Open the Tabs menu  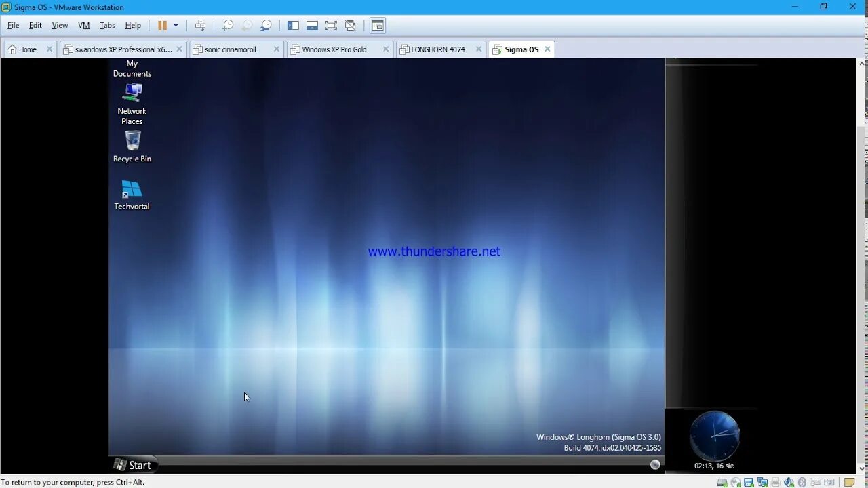click(107, 25)
